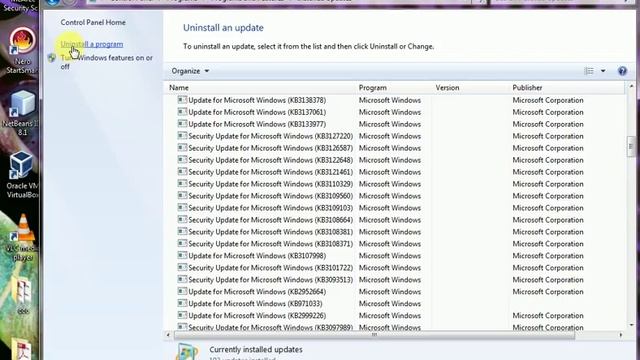
Task: Click the horizontal scrollbar left arrow
Action: coord(168,335)
